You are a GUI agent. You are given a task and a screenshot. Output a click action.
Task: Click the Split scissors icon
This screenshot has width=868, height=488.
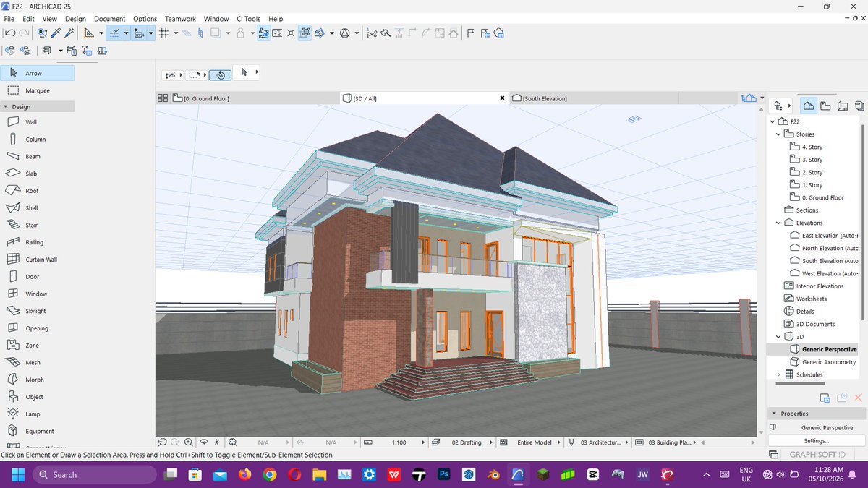pyautogui.click(x=372, y=33)
